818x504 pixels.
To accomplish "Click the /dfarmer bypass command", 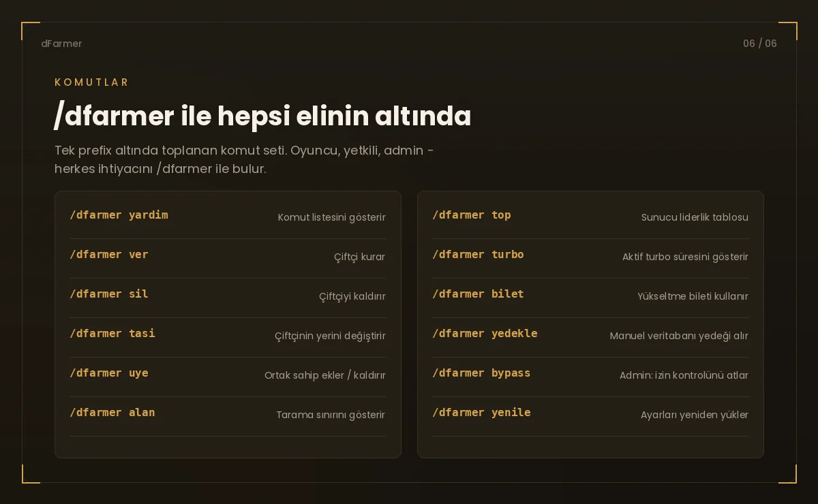I will click(x=481, y=373).
